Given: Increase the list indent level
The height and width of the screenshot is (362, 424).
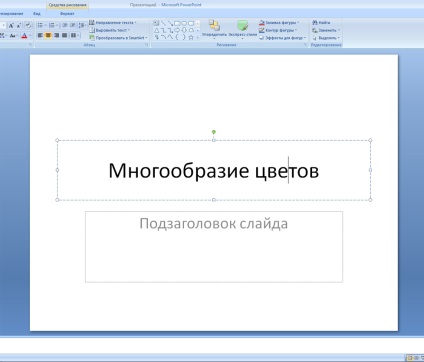Looking at the screenshot, I should pyautogui.click(x=72, y=25).
